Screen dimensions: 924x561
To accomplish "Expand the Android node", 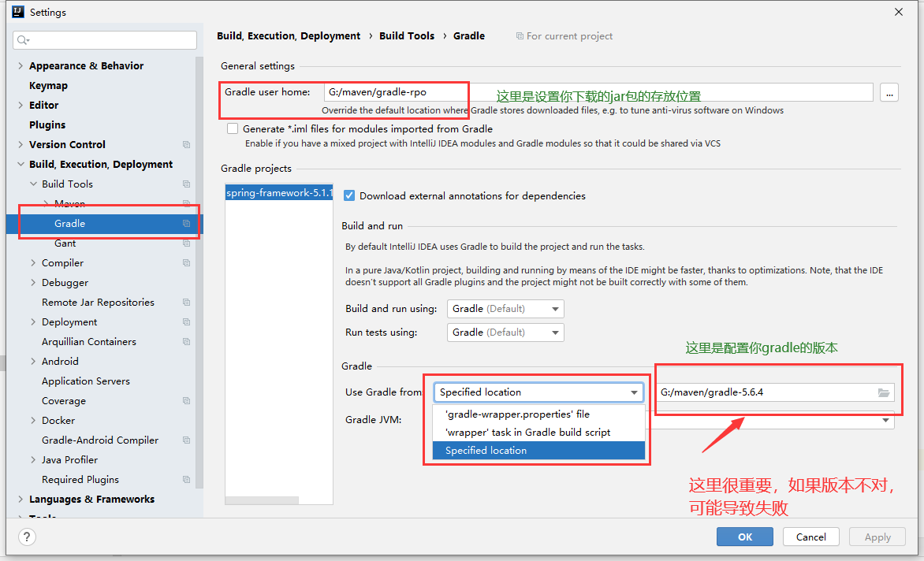I will (34, 362).
